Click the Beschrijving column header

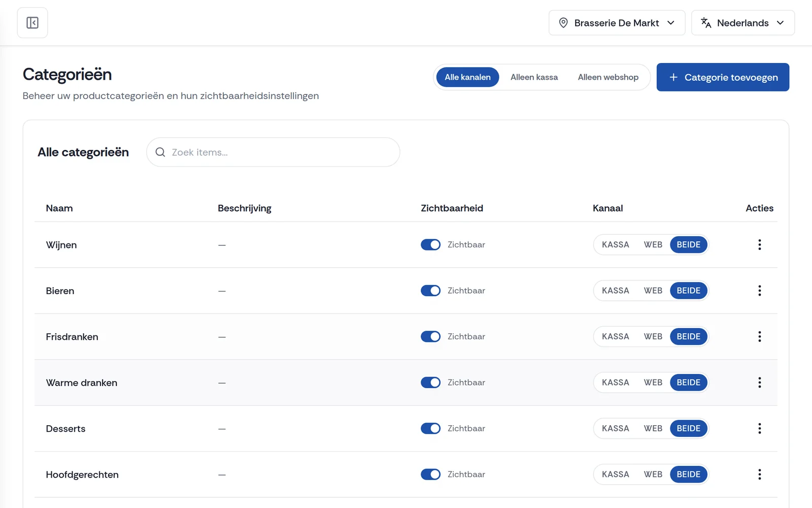(x=245, y=208)
